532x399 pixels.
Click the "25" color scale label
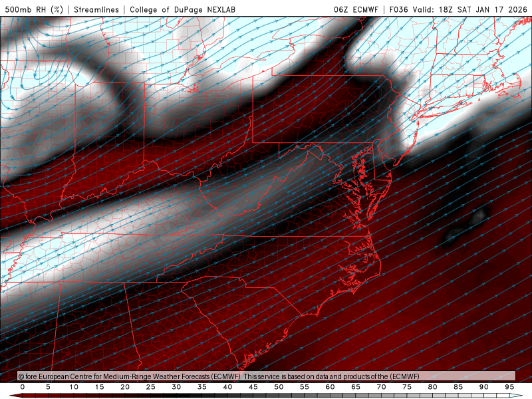pos(151,387)
